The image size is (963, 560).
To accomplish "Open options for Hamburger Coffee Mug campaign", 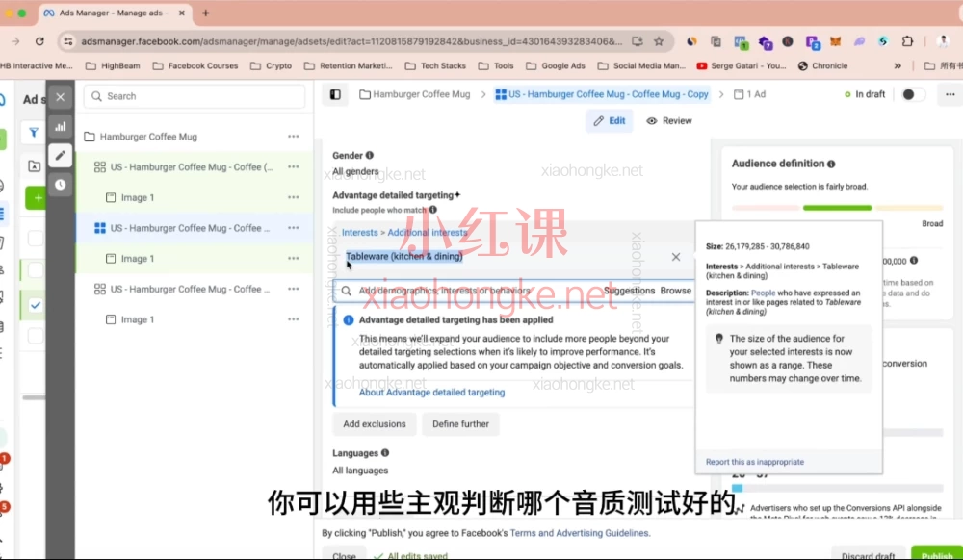I will [x=294, y=137].
